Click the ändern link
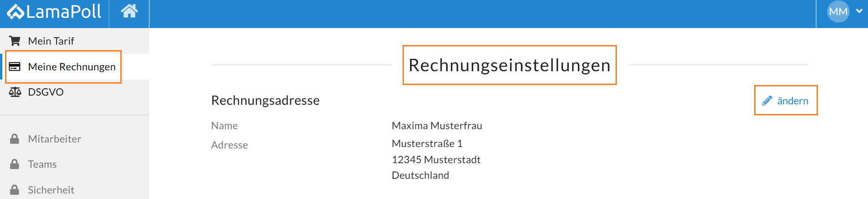Screen dimensions: 868x199 coord(793,101)
